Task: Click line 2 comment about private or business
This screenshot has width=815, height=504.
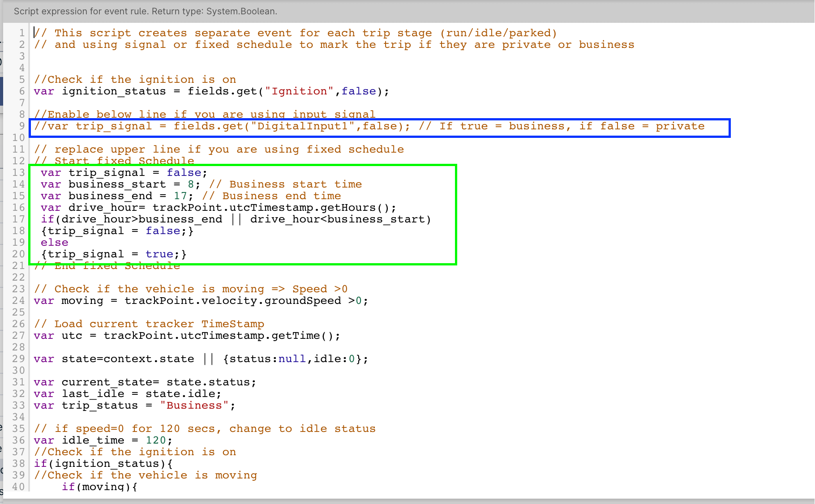Action: click(334, 45)
